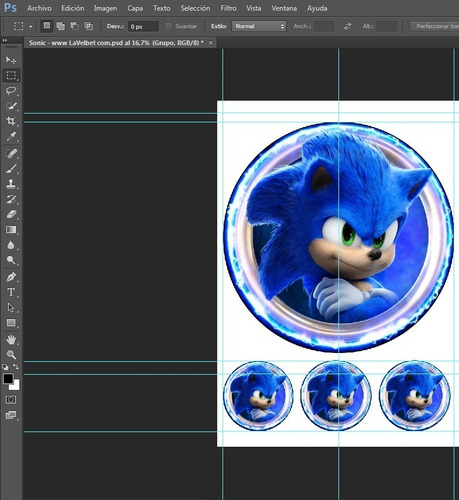Image resolution: width=459 pixels, height=500 pixels.
Task: Open the Edición menu
Action: coord(73,8)
